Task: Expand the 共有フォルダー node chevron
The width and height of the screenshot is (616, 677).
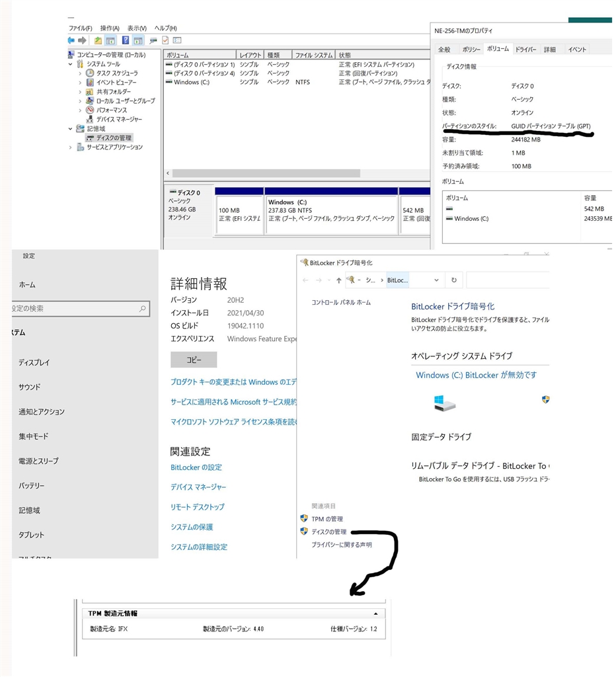Action: pyautogui.click(x=80, y=91)
